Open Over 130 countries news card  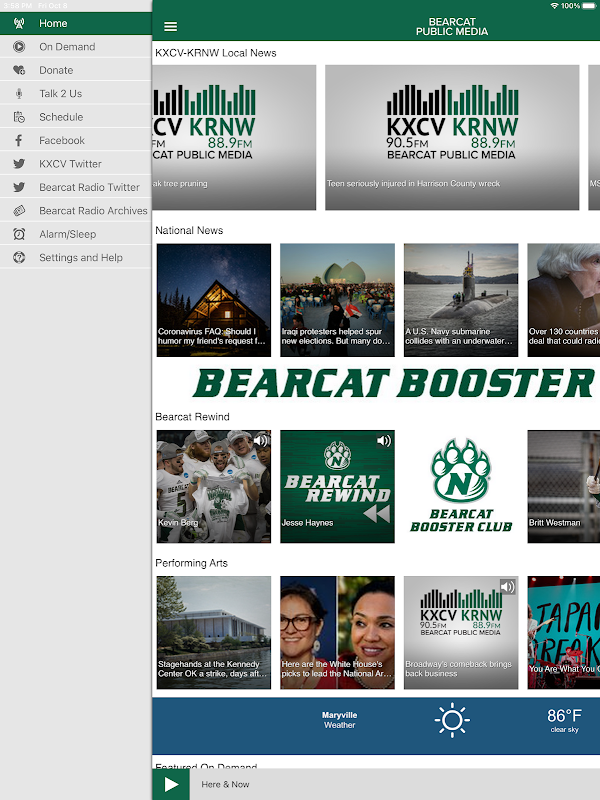click(x=564, y=300)
